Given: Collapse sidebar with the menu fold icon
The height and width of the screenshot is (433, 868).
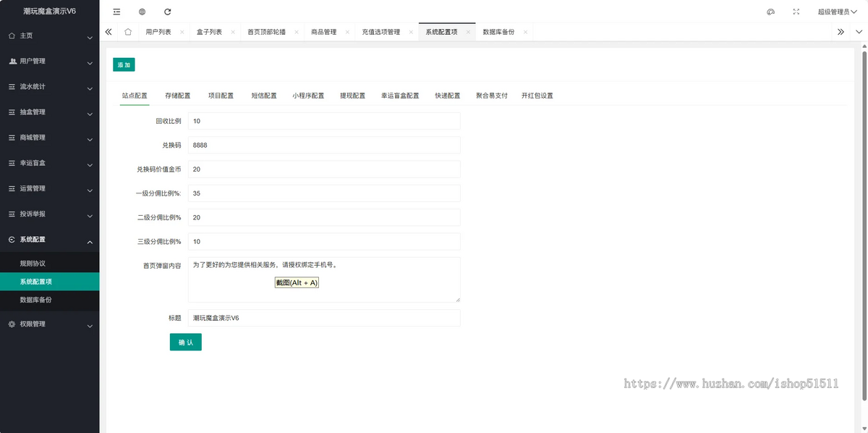Looking at the screenshot, I should [116, 12].
